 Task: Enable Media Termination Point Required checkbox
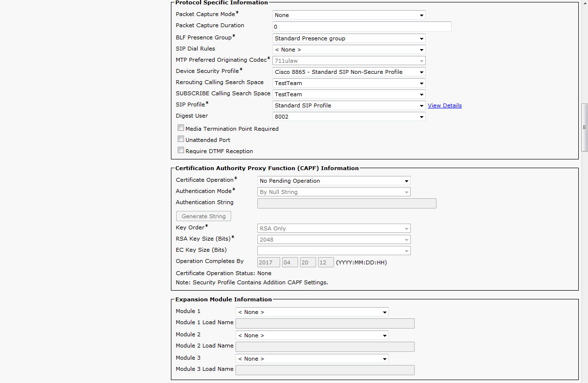[181, 128]
